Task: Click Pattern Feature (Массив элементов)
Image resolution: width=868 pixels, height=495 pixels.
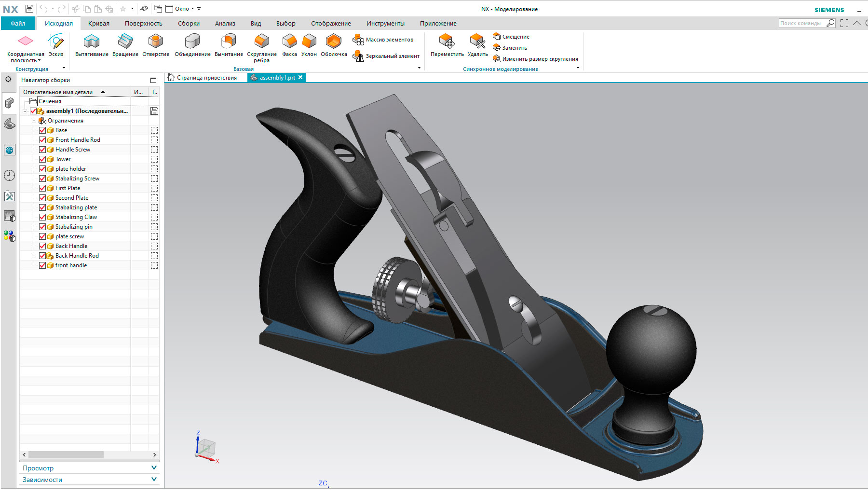Action: tap(383, 40)
